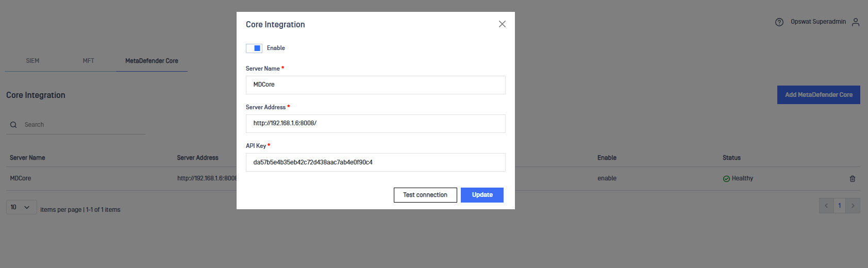The image size is (868, 268).
Task: Open the help question mark icon
Action: click(x=779, y=22)
